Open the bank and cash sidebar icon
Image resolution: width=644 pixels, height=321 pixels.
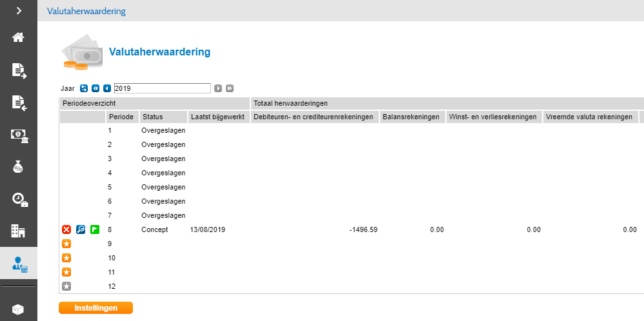[18, 134]
